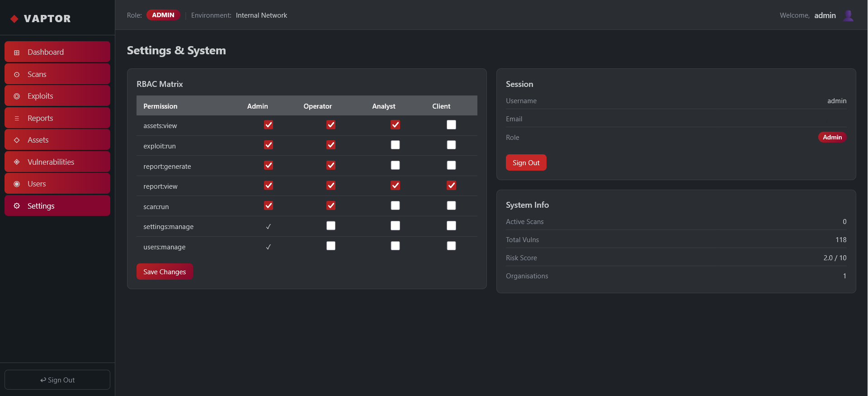
Task: Enable Client settings:manage permission
Action: [451, 225]
